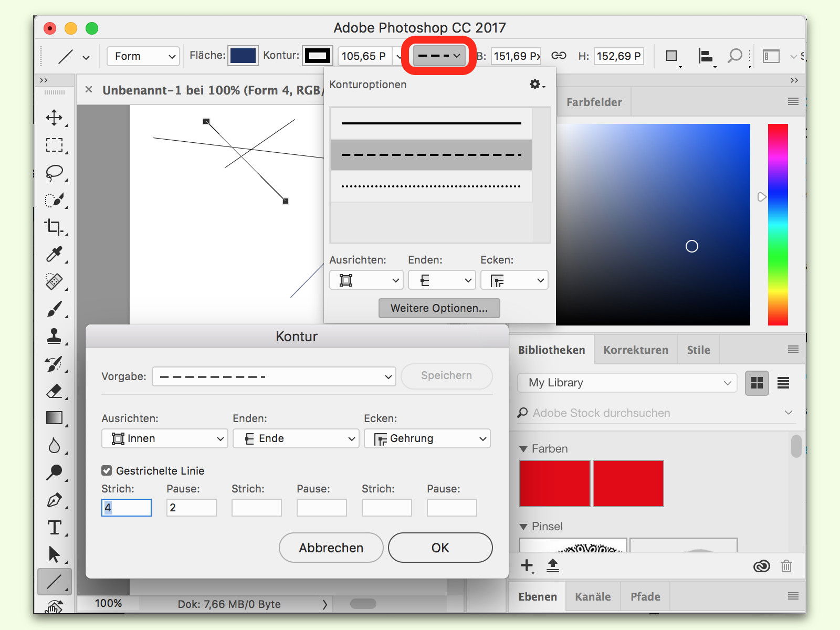
Task: Select the Quick Selection tool
Action: (54, 200)
